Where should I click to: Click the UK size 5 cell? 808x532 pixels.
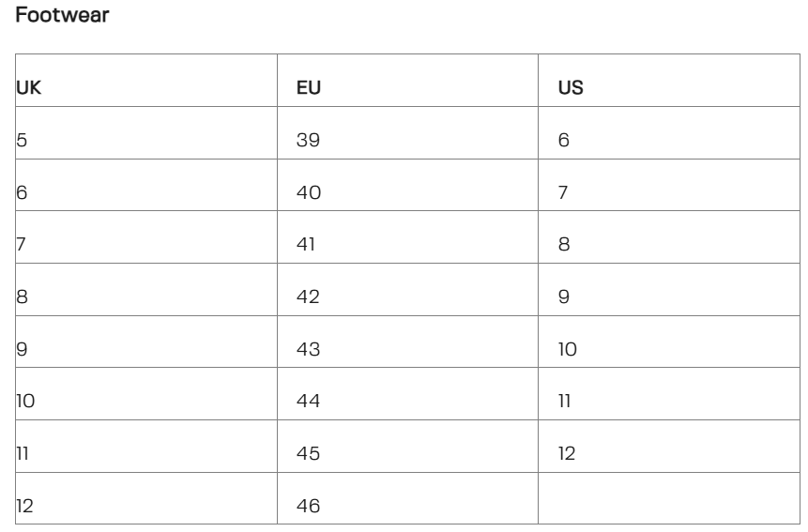pyautogui.click(x=23, y=142)
